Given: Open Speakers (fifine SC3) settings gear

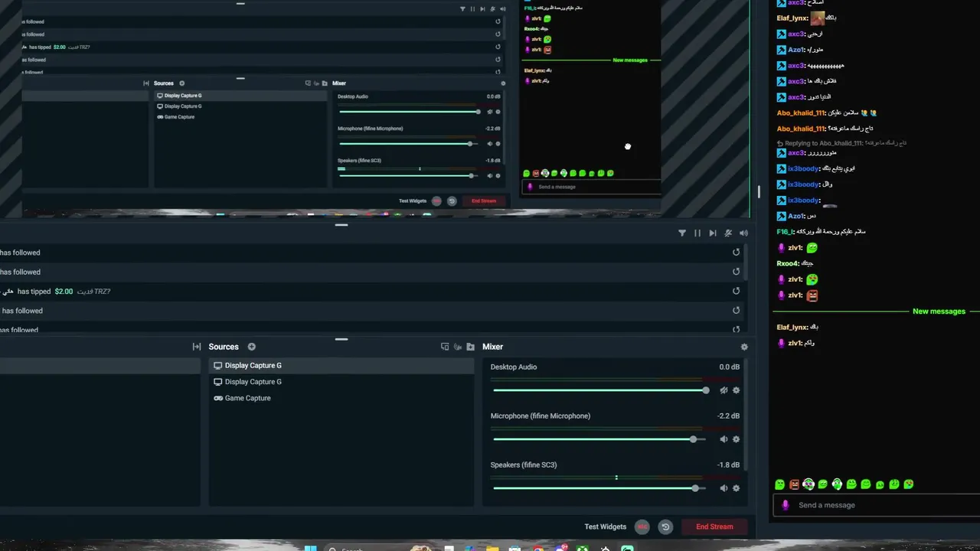Looking at the screenshot, I should click(x=736, y=488).
